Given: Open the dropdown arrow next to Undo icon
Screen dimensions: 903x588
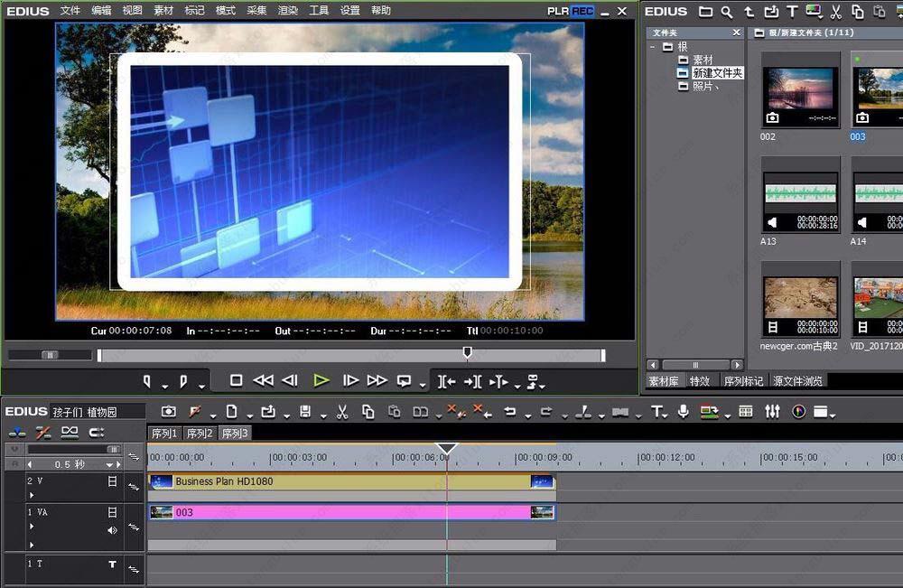Looking at the screenshot, I should pyautogui.click(x=528, y=415).
